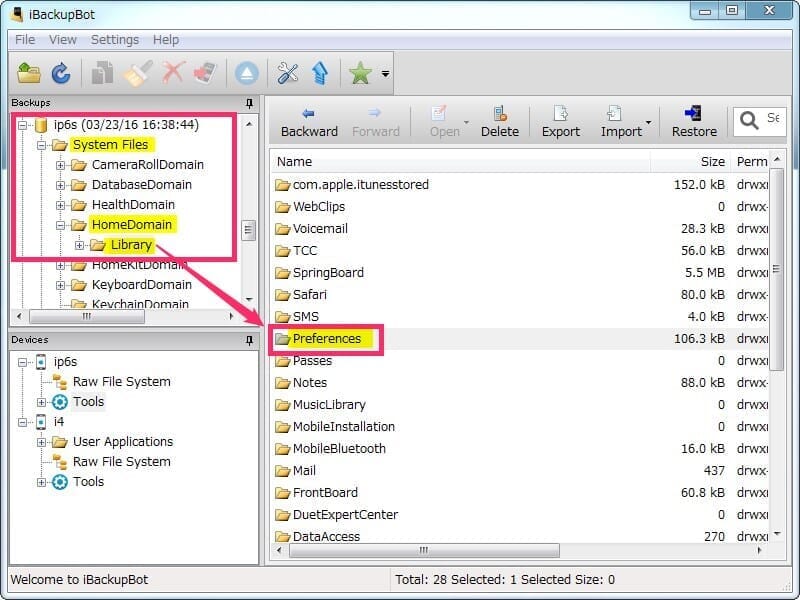Expand the HealthDomain tree node
The height and width of the screenshot is (600, 800).
click(x=60, y=205)
